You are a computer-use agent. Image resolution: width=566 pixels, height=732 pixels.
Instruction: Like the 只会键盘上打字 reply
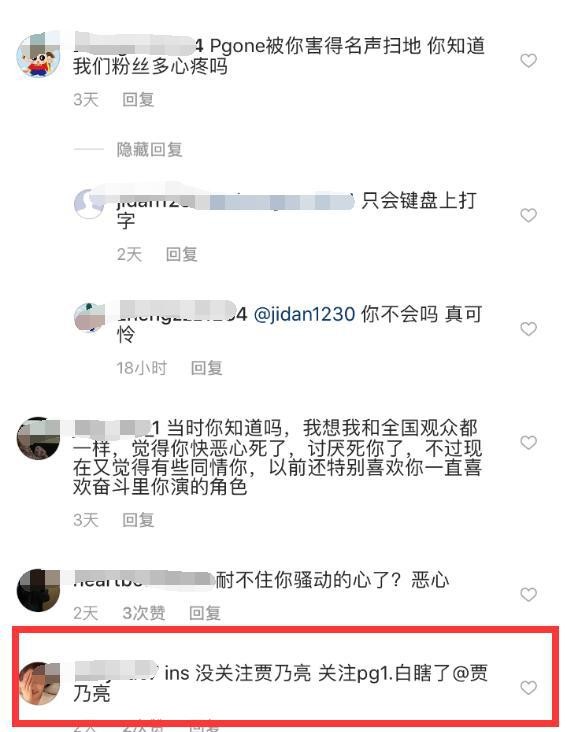(528, 215)
